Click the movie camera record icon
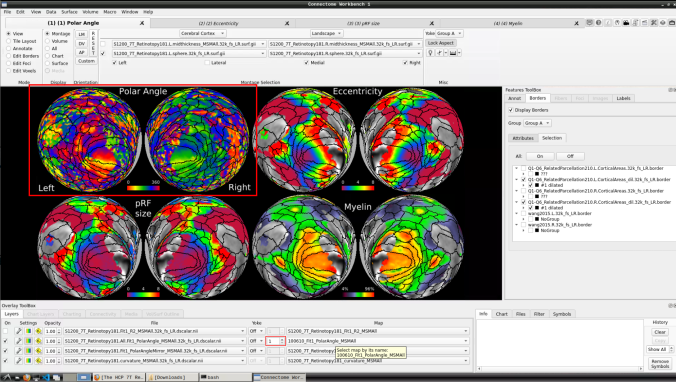 click(626, 23)
